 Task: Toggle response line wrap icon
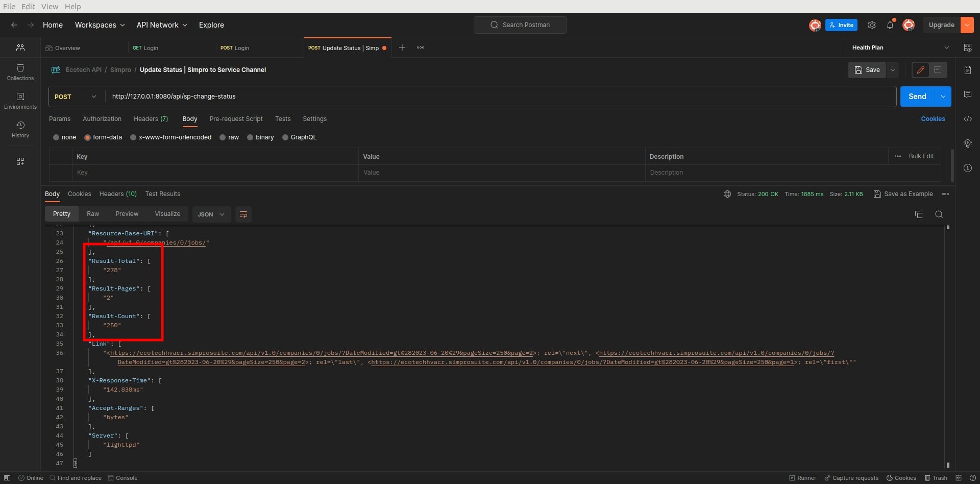pos(243,214)
